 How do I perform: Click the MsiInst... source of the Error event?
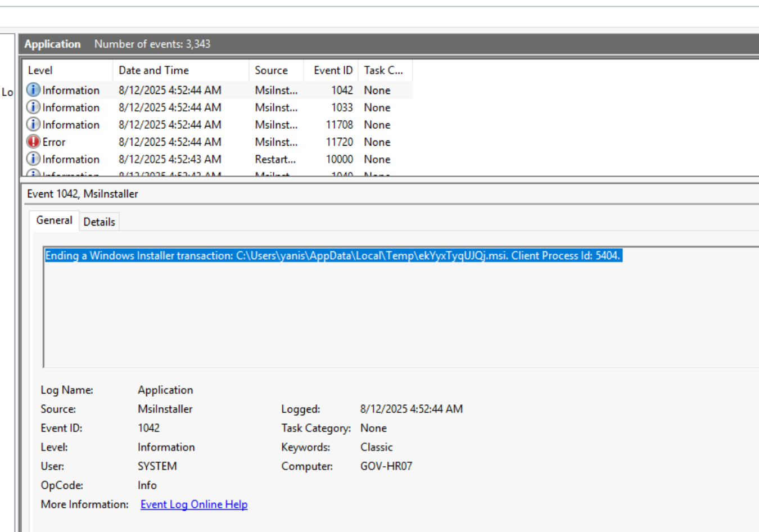[276, 142]
